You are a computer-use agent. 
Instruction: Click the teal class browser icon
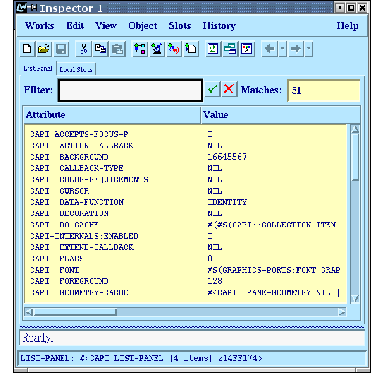pos(230,49)
